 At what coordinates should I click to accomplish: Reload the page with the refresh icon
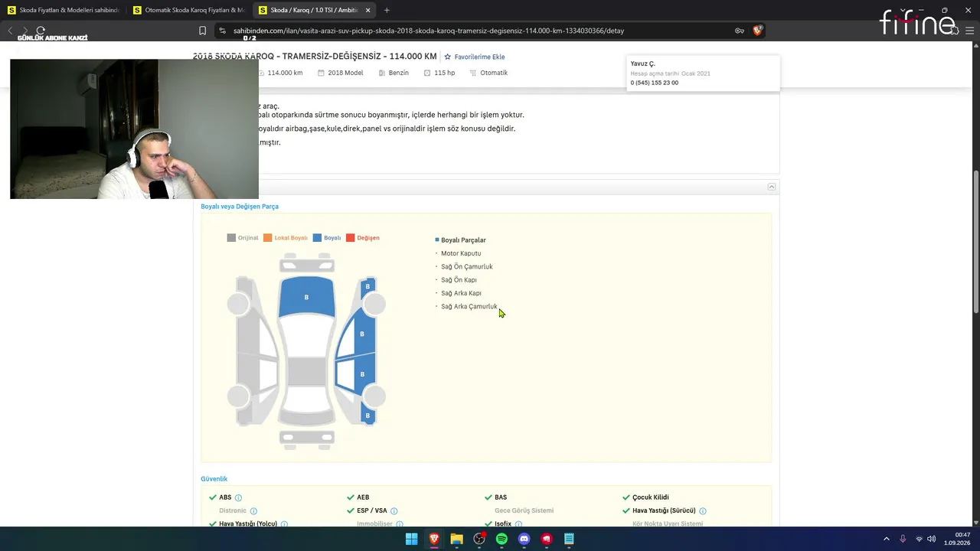41,31
